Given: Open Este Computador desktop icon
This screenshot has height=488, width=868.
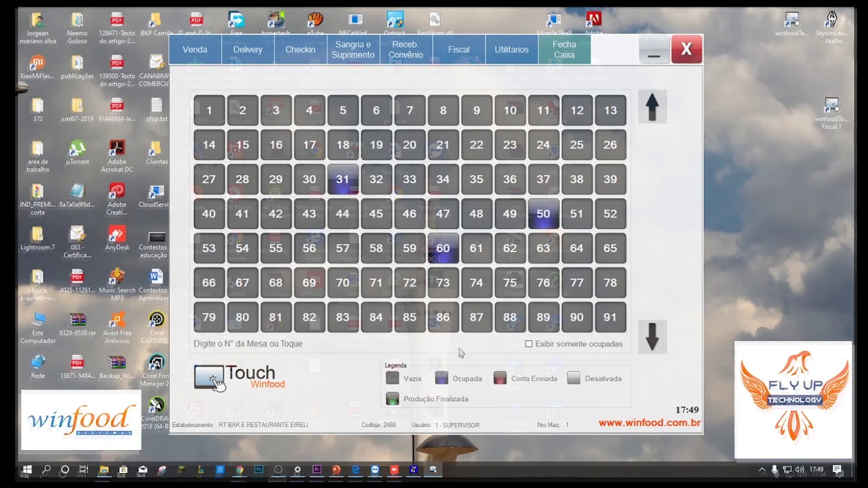Looking at the screenshot, I should pos(38,328).
